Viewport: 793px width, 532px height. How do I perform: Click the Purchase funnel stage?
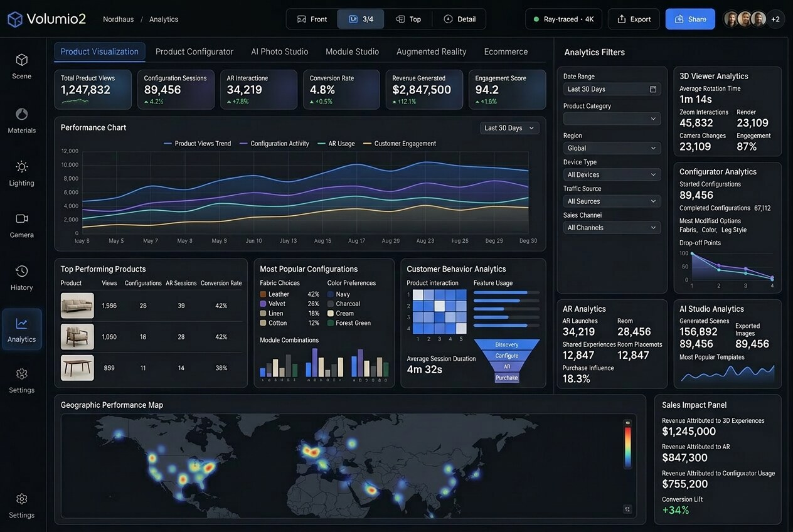point(507,378)
